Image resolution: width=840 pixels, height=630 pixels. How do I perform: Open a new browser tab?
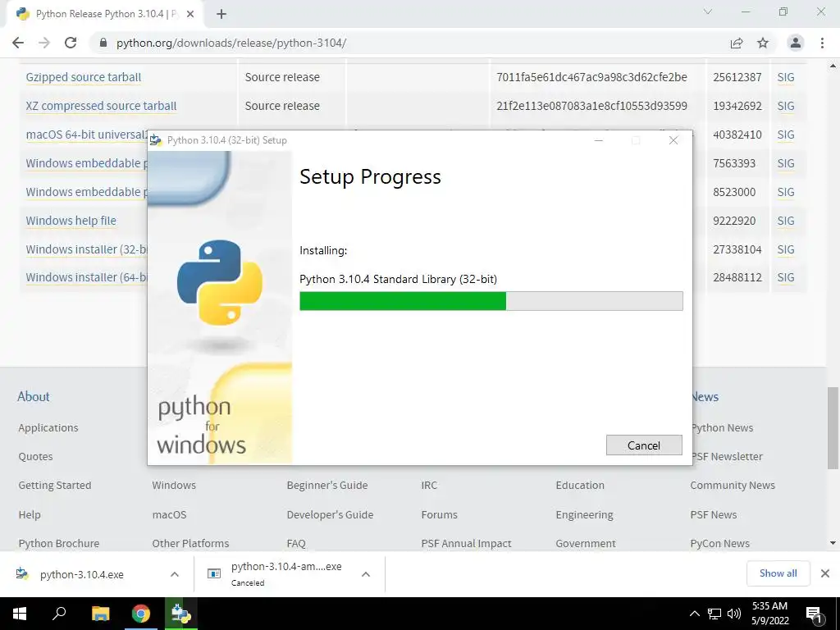coord(221,14)
